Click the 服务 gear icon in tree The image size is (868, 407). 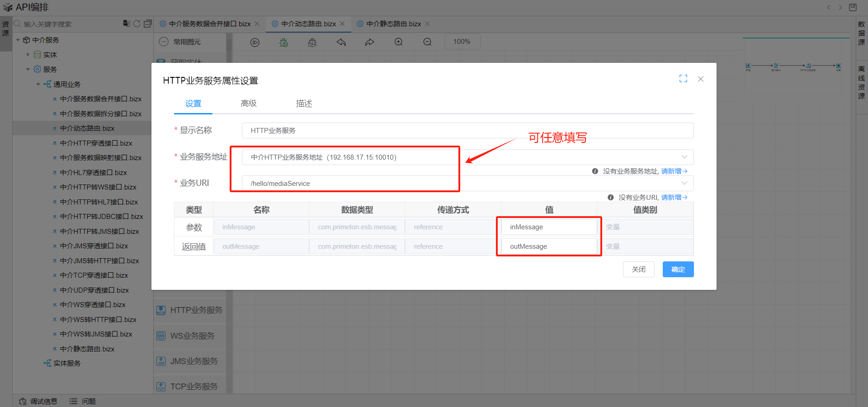point(38,69)
